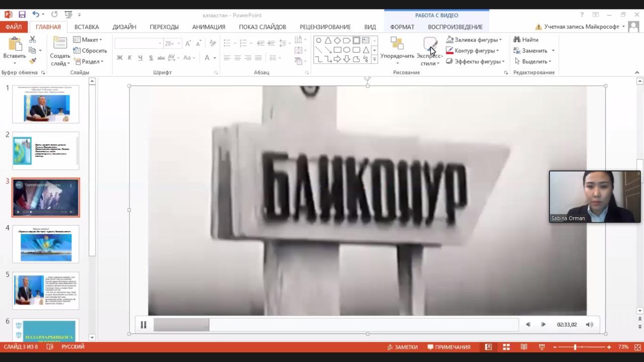
Task: Open the Arrange (Упорядочить) tool
Action: pos(397,50)
